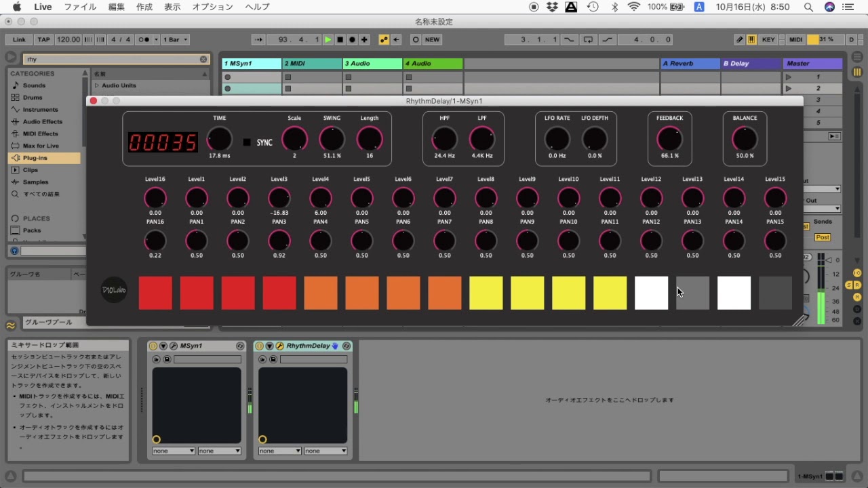Open ヘルプ menu
The width and height of the screenshot is (868, 488).
click(x=257, y=7)
